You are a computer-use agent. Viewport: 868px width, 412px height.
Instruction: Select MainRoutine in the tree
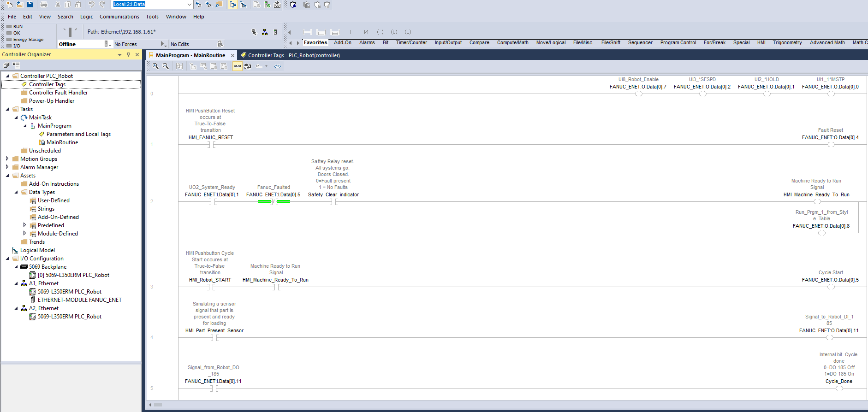click(x=62, y=142)
